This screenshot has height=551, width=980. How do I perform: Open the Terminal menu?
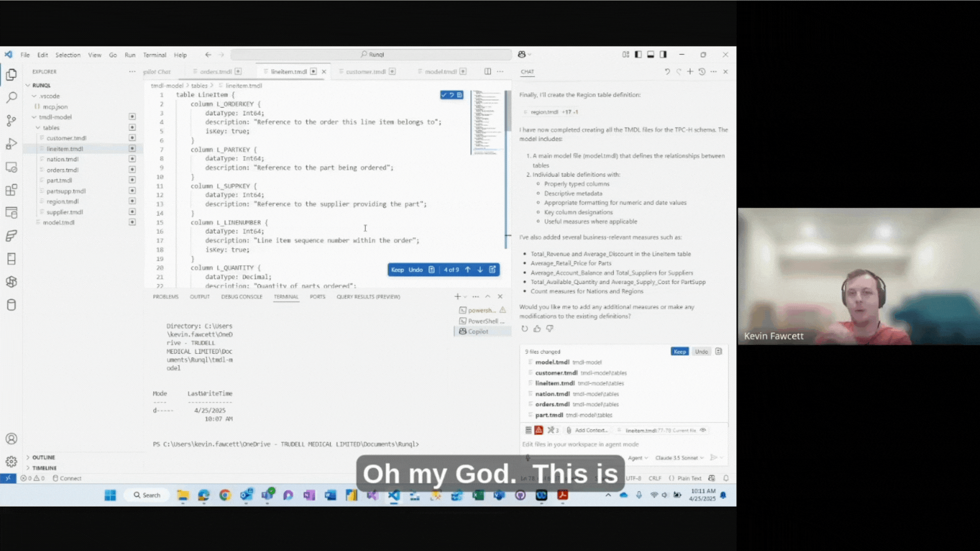(x=154, y=55)
